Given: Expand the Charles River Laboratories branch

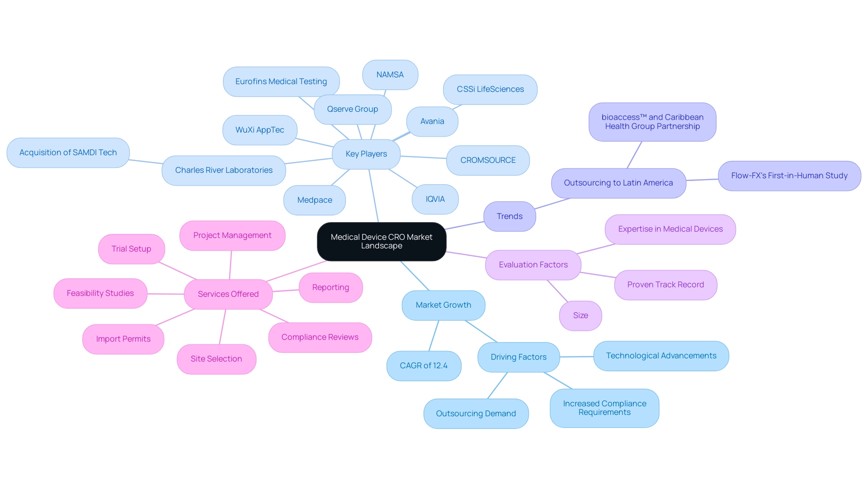Looking at the screenshot, I should click(223, 170).
